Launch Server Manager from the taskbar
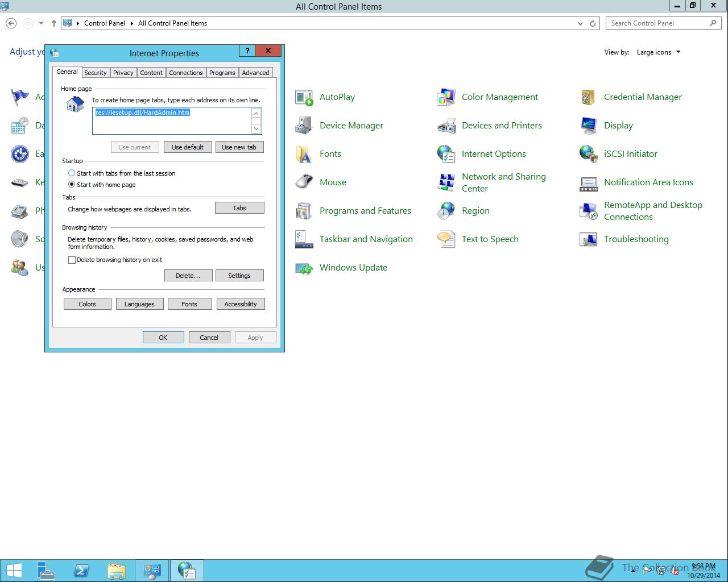Viewport: 728px width, 582px height. [46, 571]
